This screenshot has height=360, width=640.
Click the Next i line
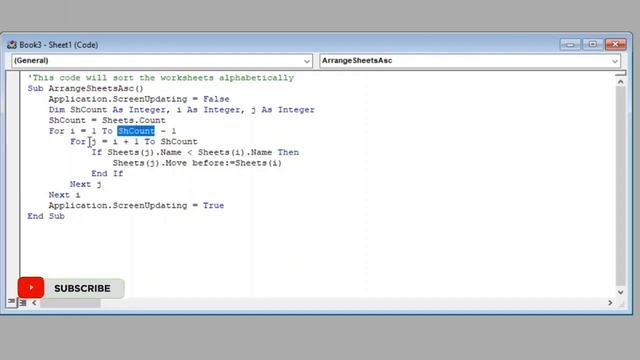(x=64, y=195)
